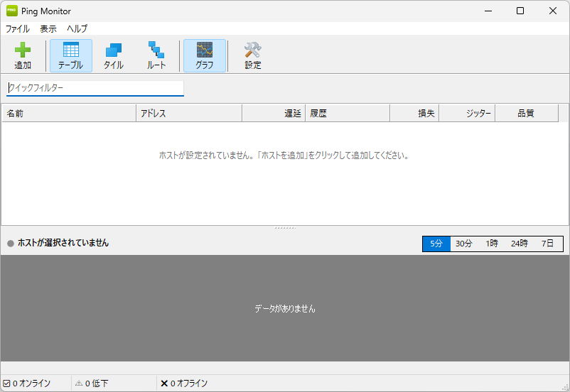Viewport: 570px width, 392px height.
Task: Click the green plus 追加 icon
Action: pyautogui.click(x=23, y=50)
